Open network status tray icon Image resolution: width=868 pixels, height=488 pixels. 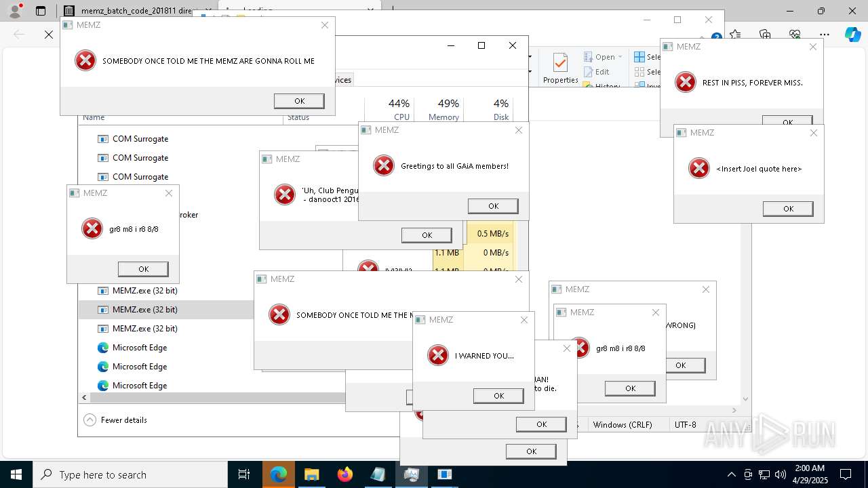tap(764, 474)
